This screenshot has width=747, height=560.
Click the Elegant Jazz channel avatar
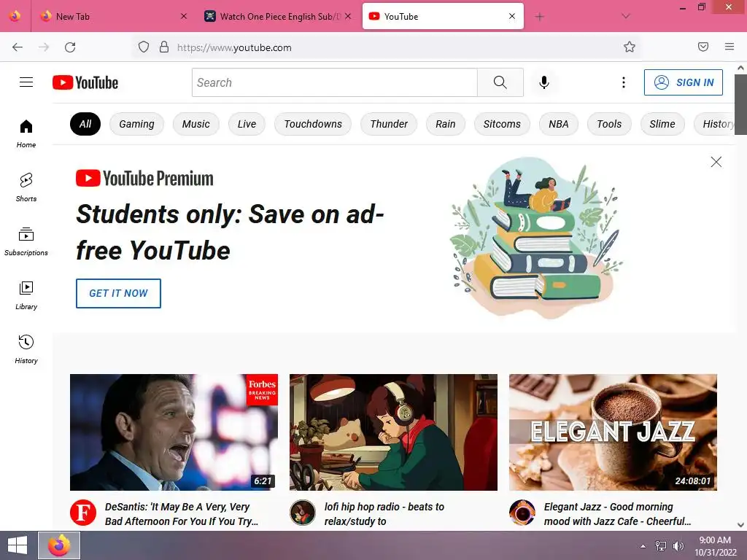pyautogui.click(x=522, y=513)
